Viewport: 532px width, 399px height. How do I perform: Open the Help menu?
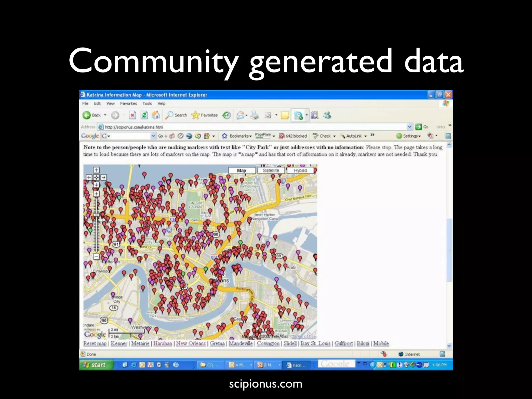[161, 103]
